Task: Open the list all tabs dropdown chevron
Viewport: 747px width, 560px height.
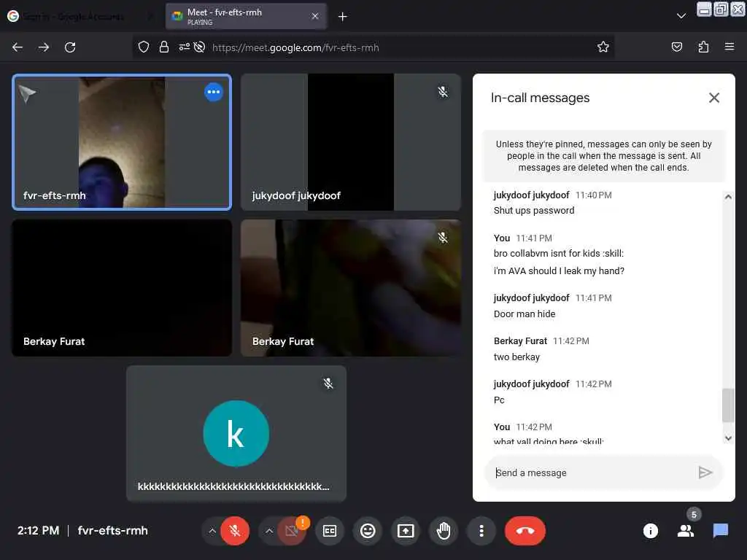Action: [x=681, y=16]
